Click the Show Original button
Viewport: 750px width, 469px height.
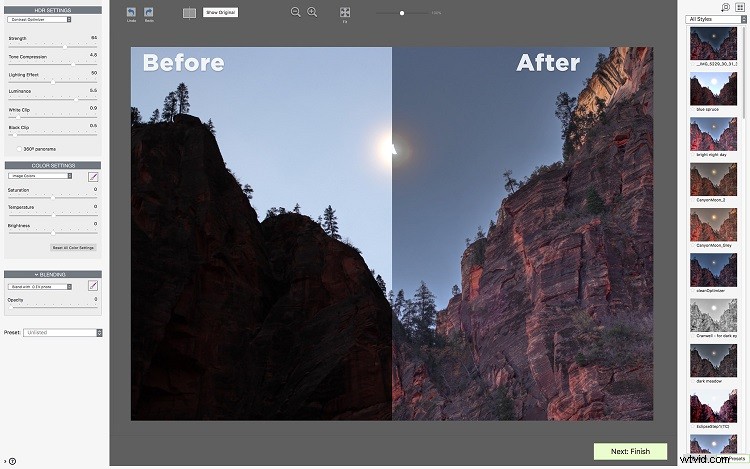[220, 13]
